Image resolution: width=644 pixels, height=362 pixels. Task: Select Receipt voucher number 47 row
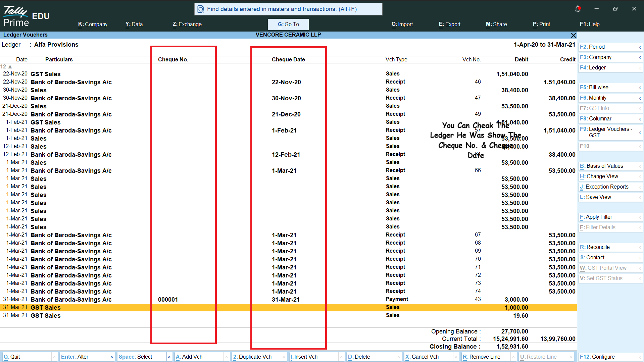coord(289,98)
